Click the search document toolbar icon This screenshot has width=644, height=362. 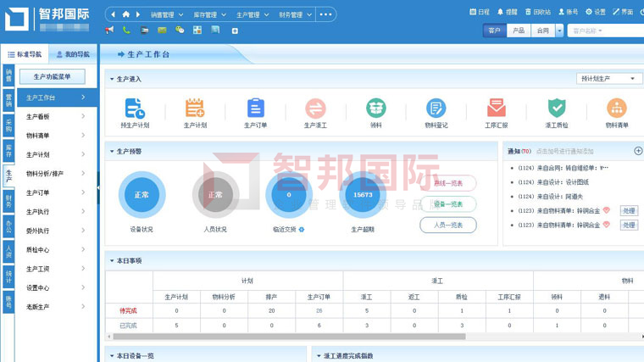[x=215, y=30]
